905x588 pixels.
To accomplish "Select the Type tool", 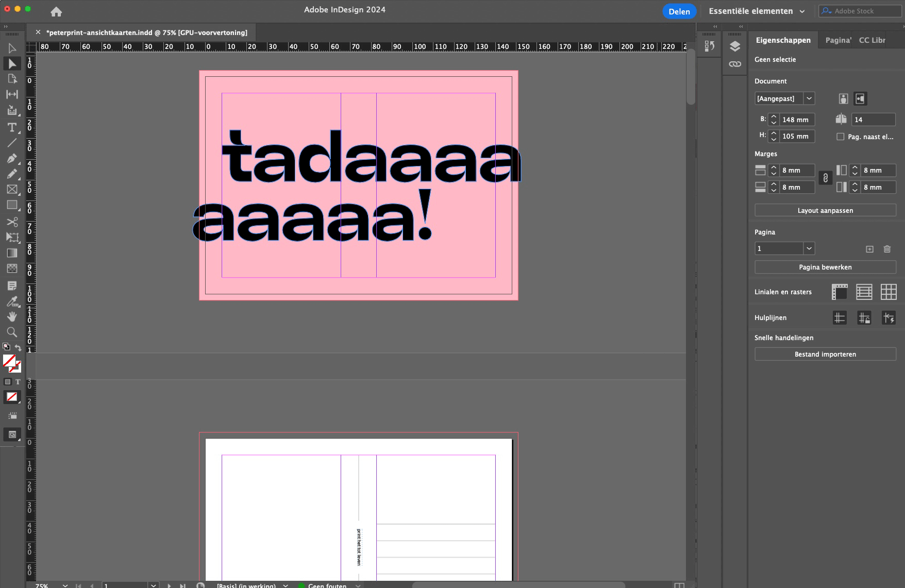I will [x=11, y=128].
